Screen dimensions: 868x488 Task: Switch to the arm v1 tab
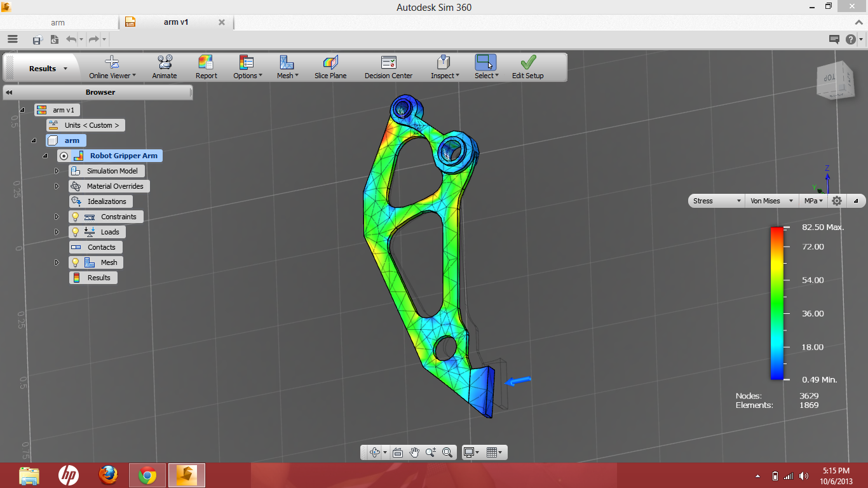(x=176, y=22)
